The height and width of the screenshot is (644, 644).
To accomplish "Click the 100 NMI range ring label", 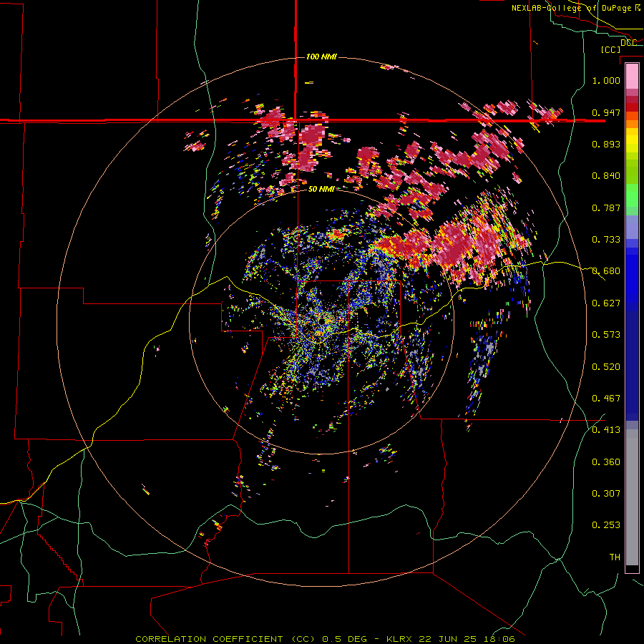I will [x=321, y=57].
